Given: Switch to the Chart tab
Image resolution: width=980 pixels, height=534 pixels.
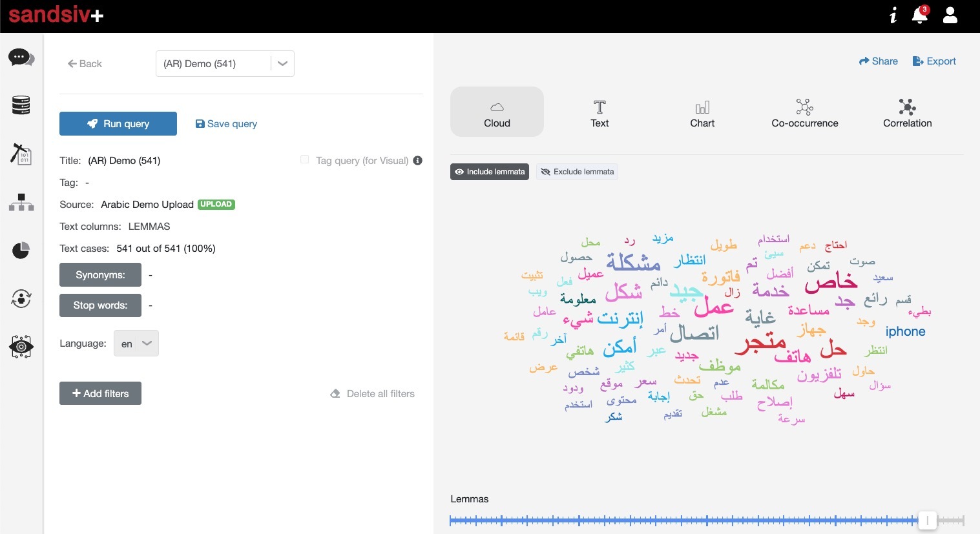Looking at the screenshot, I should click(x=702, y=112).
